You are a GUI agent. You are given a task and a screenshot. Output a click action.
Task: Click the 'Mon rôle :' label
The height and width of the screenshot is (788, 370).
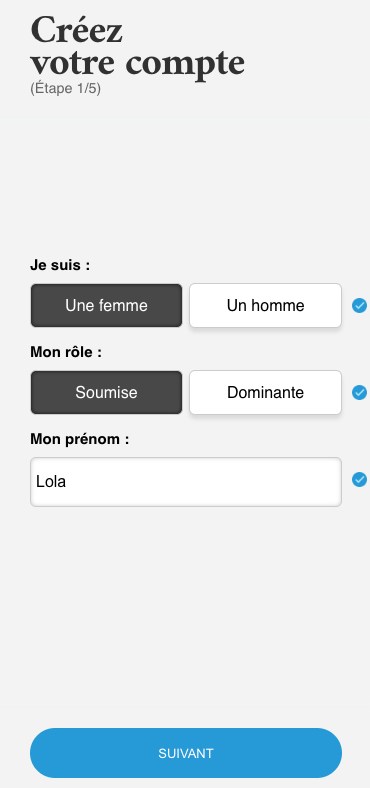[66, 352]
